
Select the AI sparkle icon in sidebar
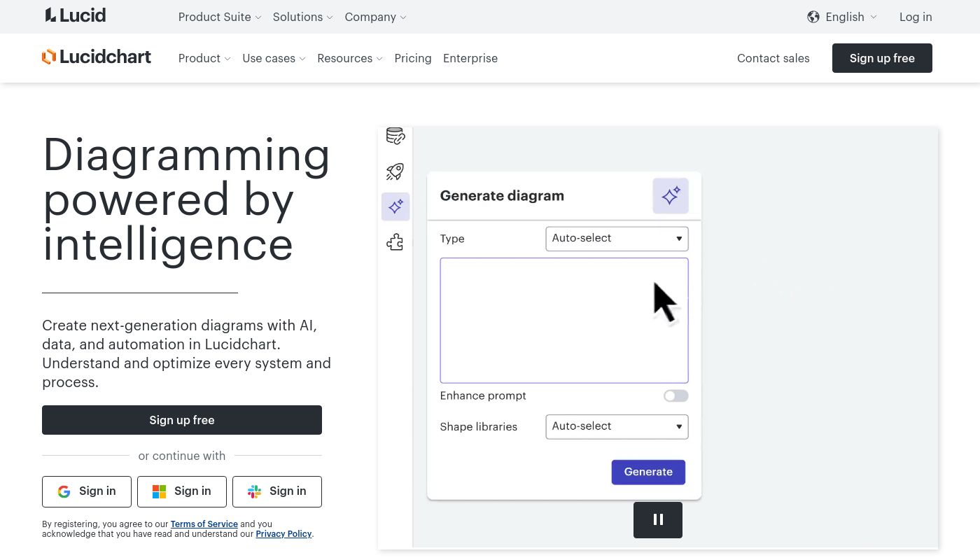click(x=395, y=206)
